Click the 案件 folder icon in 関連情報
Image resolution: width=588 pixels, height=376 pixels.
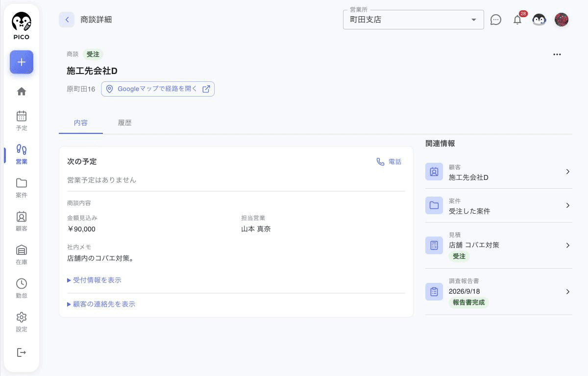[434, 205]
